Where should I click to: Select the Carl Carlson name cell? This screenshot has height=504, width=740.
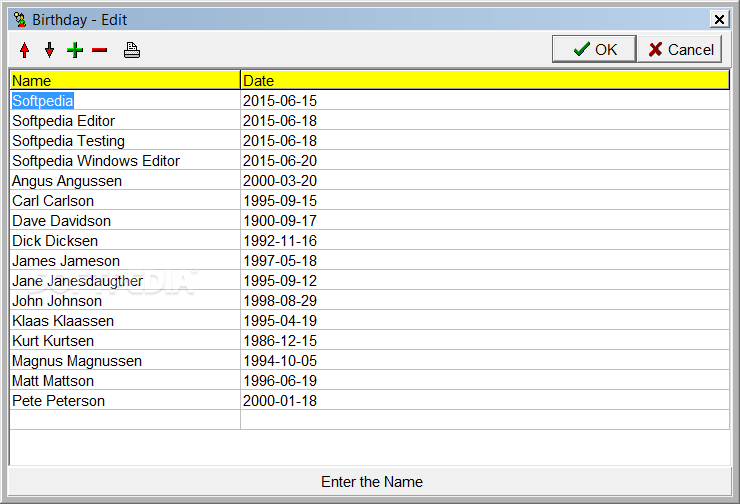(x=125, y=201)
